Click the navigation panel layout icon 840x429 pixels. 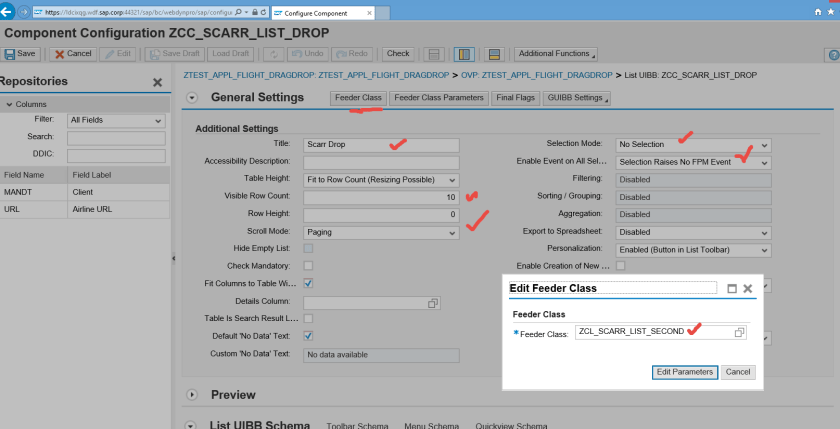434,54
